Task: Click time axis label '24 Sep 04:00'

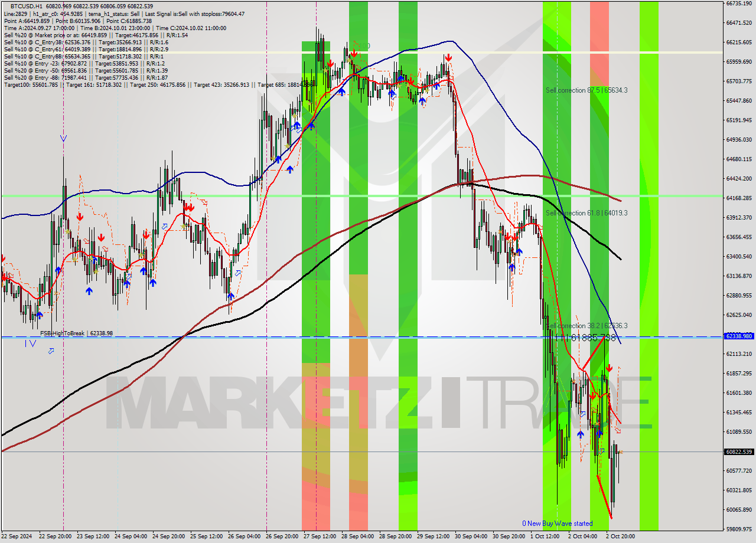Action: tap(131, 537)
